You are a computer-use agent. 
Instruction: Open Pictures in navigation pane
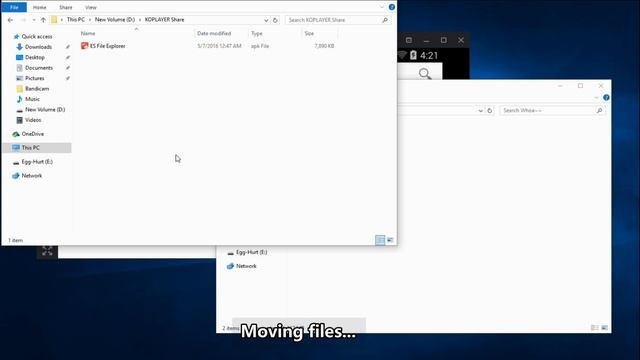point(35,78)
